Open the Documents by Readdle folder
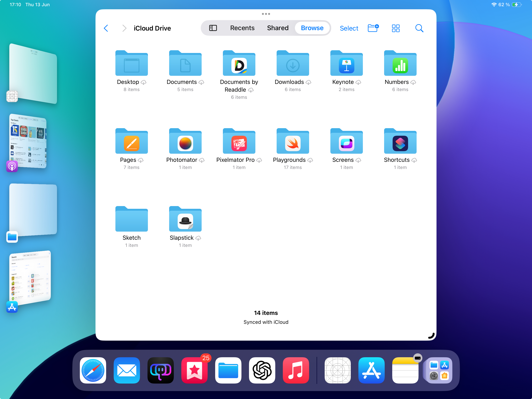Screen dimensions: 532x399 (x=239, y=64)
